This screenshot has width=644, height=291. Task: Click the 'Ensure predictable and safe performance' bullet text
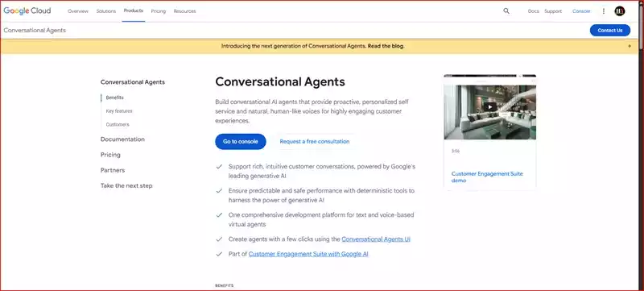click(321, 196)
